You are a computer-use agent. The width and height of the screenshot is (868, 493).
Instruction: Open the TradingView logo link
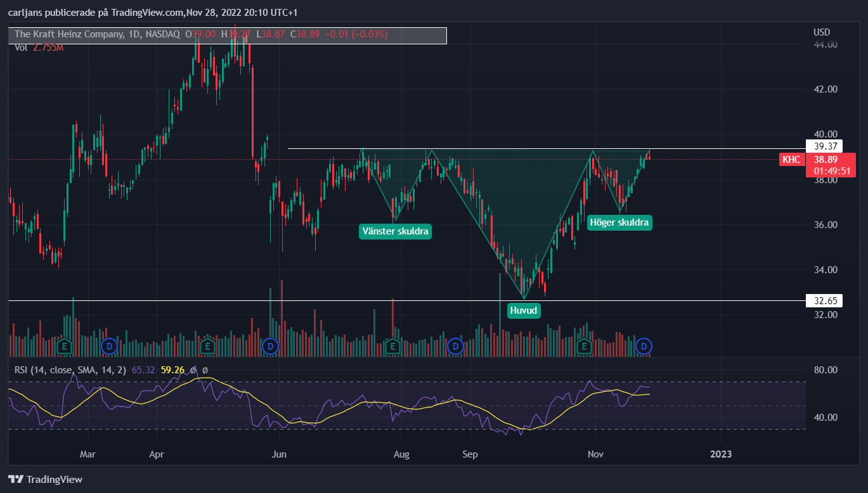[45, 480]
